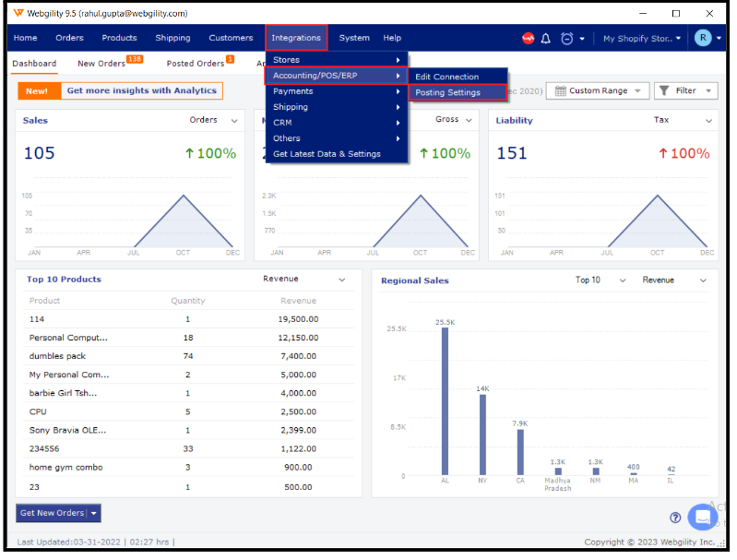Click the Webgility logo icon in title bar
Screen dimensions: 737x560
(18, 13)
